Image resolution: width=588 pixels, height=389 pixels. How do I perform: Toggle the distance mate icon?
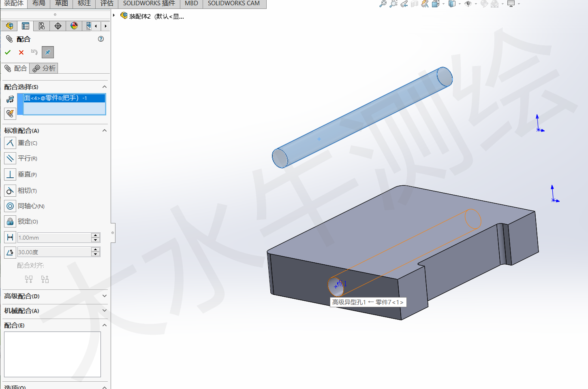(10, 237)
